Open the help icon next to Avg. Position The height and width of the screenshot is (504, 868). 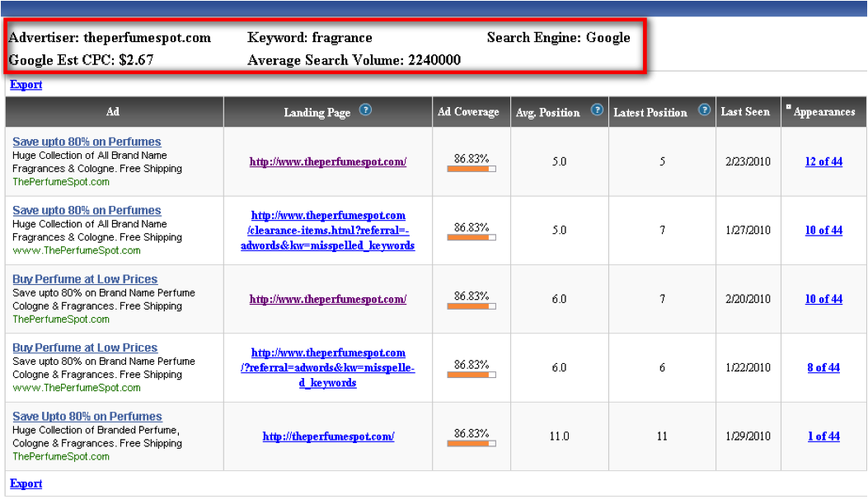pyautogui.click(x=597, y=110)
